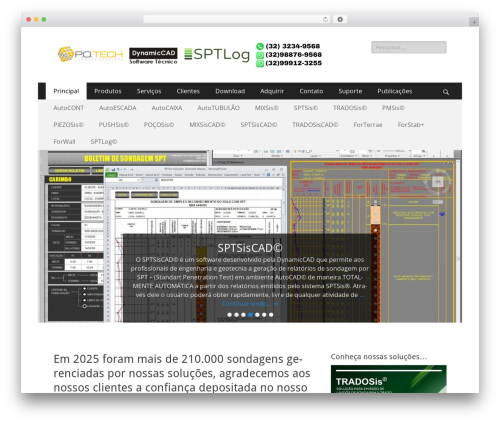
Task: Open the Adquirir menu
Action: (x=272, y=91)
